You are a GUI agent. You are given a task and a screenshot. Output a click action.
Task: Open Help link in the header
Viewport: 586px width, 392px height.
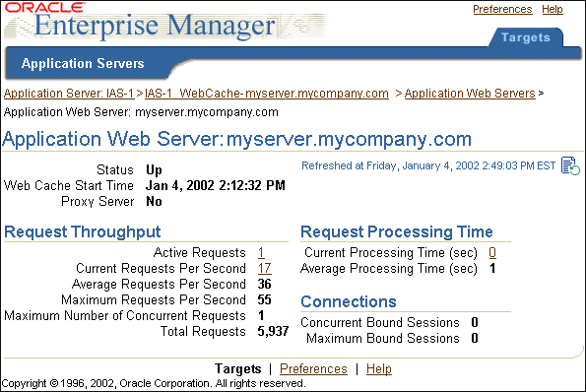coord(553,9)
